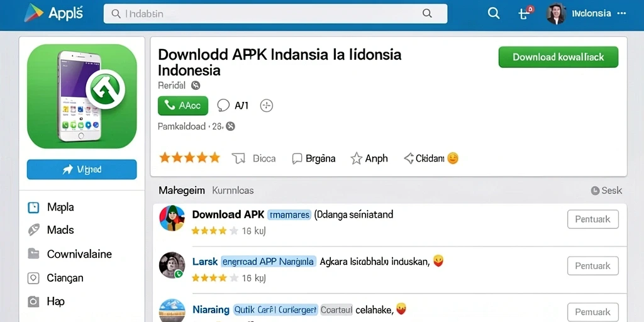Click the green AAoc phone button
644x322 pixels.
pos(183,106)
